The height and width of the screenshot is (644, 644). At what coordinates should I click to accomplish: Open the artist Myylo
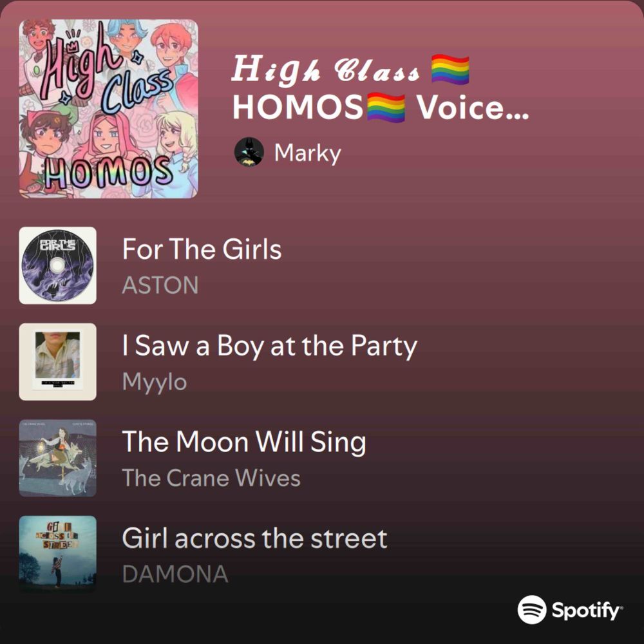[155, 383]
